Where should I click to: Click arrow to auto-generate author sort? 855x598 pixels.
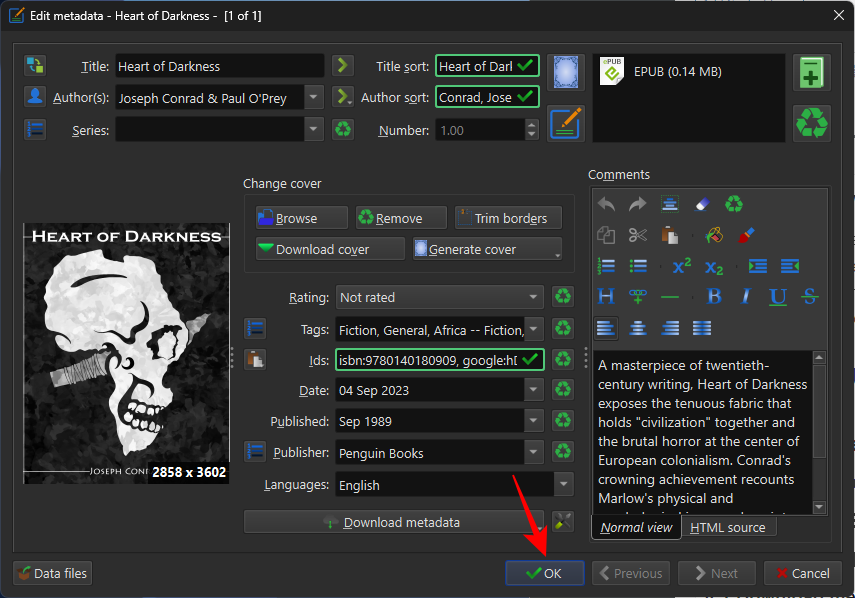[343, 97]
